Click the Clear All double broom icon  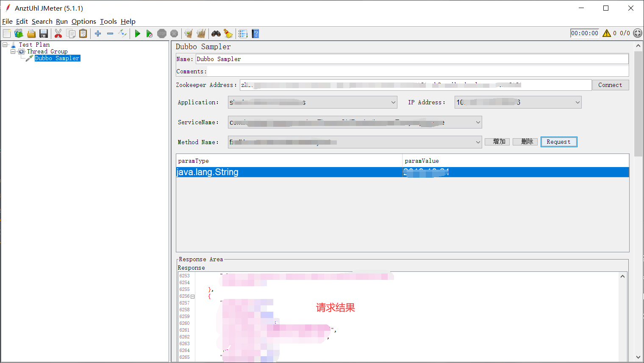(201, 34)
